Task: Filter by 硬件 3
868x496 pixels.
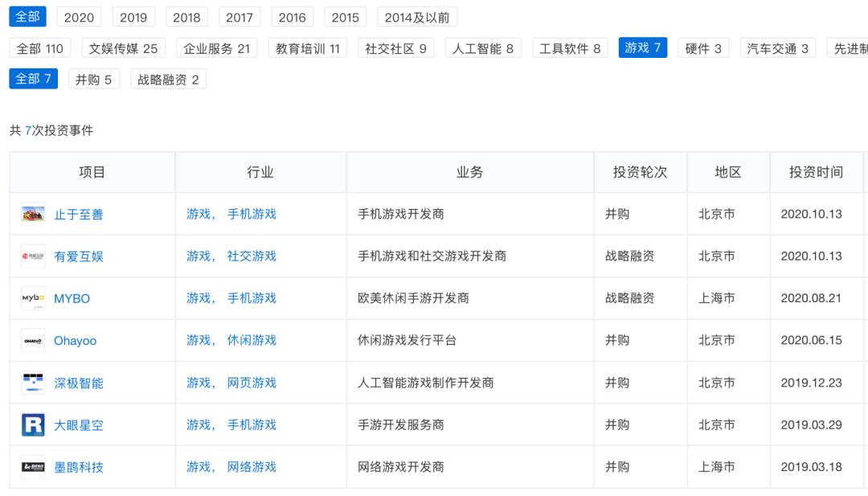Action: (703, 49)
